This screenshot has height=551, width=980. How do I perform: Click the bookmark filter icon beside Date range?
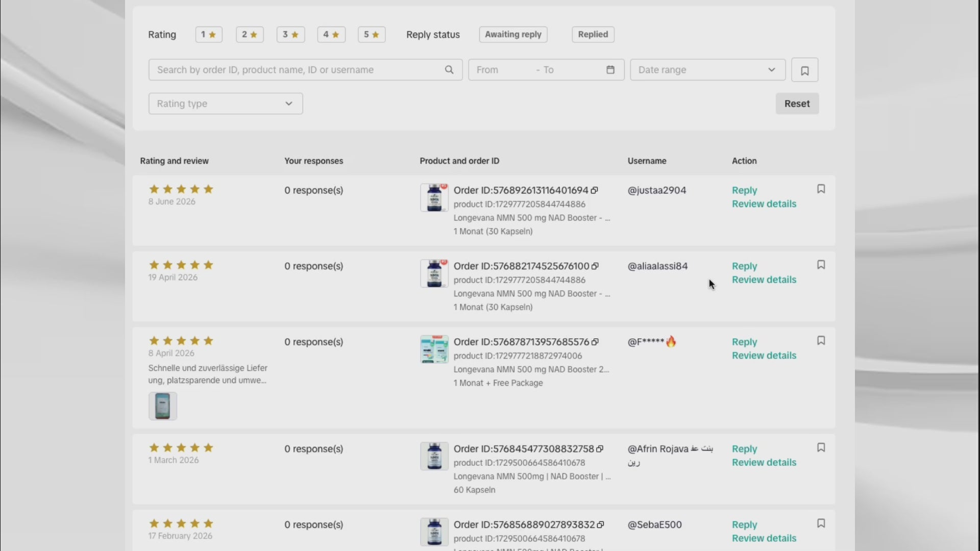(x=805, y=70)
